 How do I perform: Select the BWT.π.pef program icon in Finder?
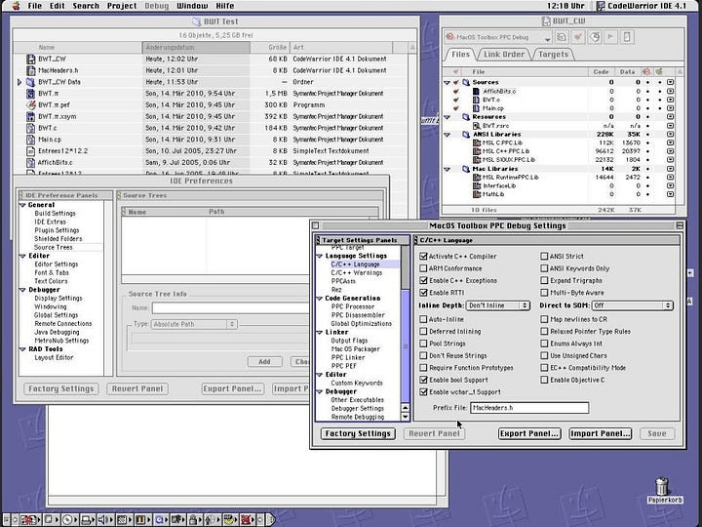(30, 104)
